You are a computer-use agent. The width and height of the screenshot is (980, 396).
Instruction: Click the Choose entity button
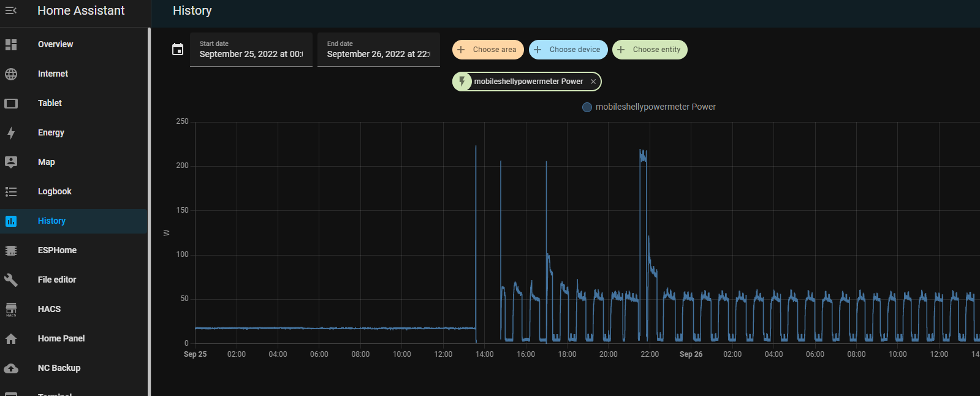tap(650, 50)
